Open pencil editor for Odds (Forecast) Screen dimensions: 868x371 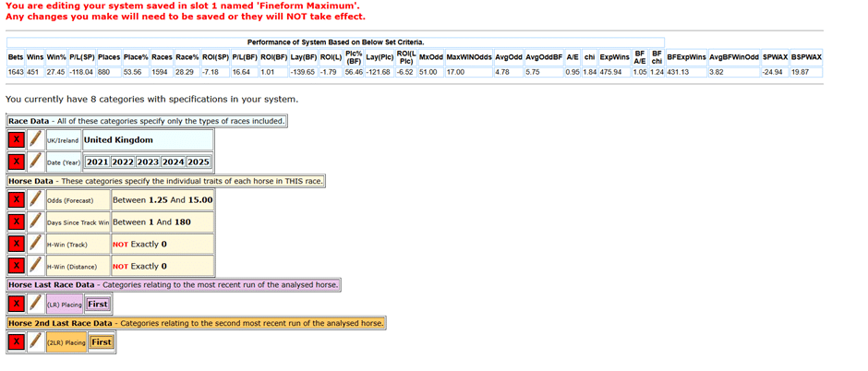coord(35,199)
